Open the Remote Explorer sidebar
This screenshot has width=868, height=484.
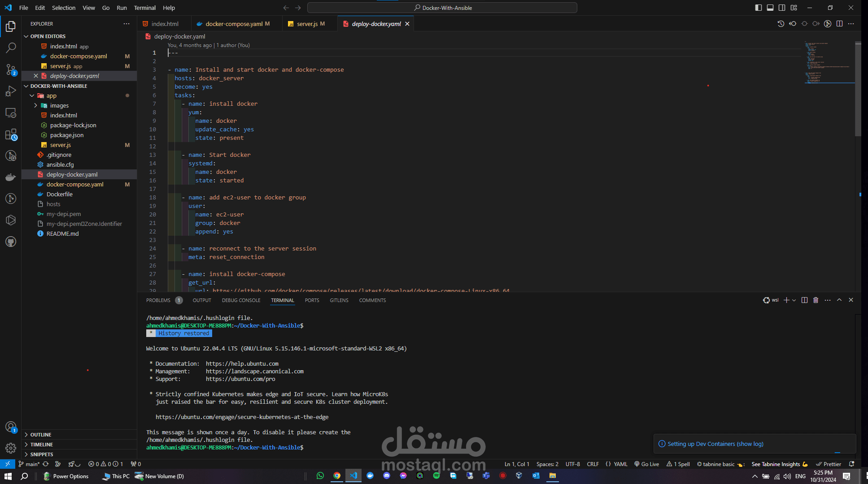pyautogui.click(x=11, y=112)
